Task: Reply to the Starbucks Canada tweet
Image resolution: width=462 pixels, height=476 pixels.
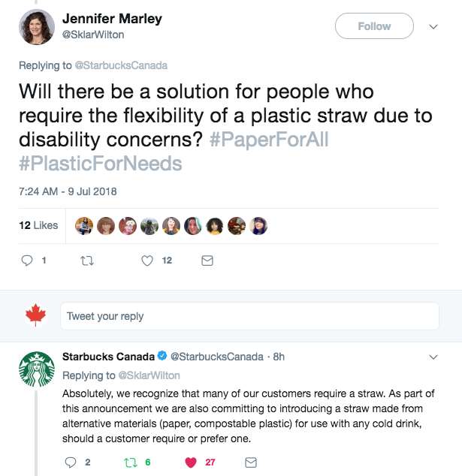Action: point(71,462)
